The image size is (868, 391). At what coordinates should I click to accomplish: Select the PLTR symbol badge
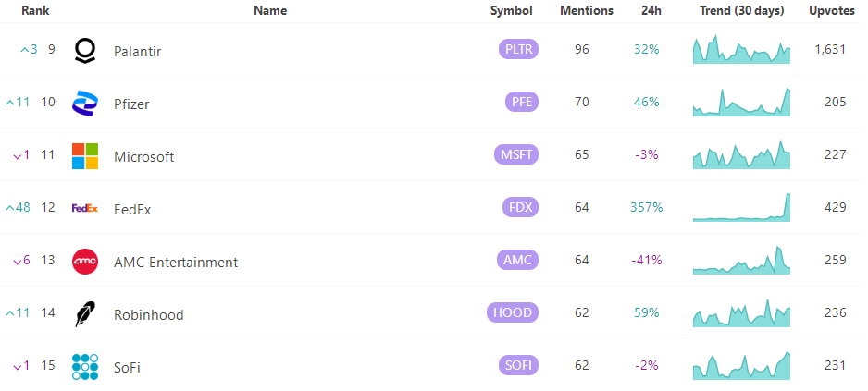pyautogui.click(x=519, y=49)
